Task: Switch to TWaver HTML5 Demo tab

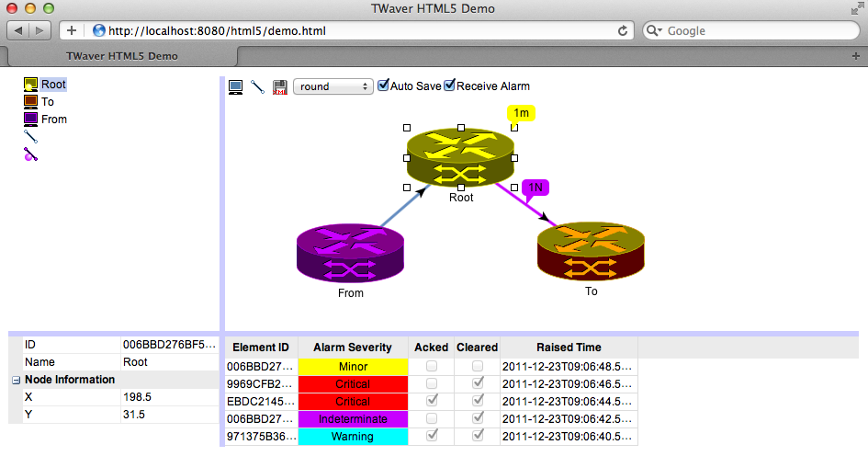Action: coord(122,56)
